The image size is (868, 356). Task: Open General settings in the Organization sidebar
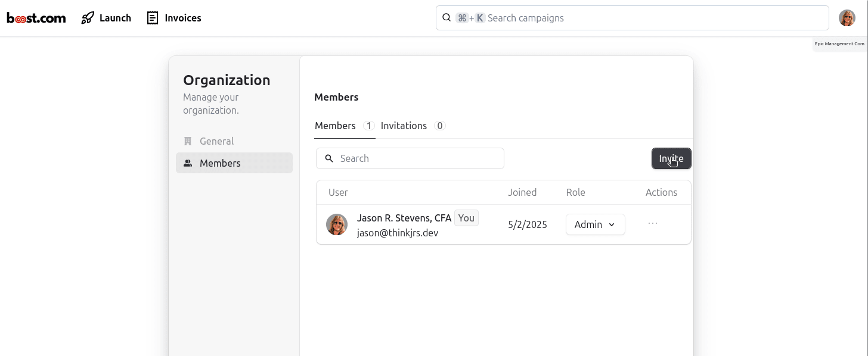tap(216, 140)
